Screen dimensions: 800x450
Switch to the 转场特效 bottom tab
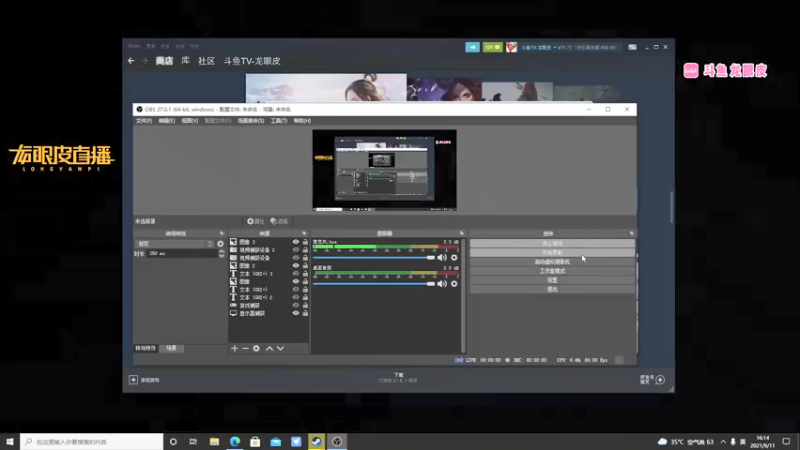(145, 348)
